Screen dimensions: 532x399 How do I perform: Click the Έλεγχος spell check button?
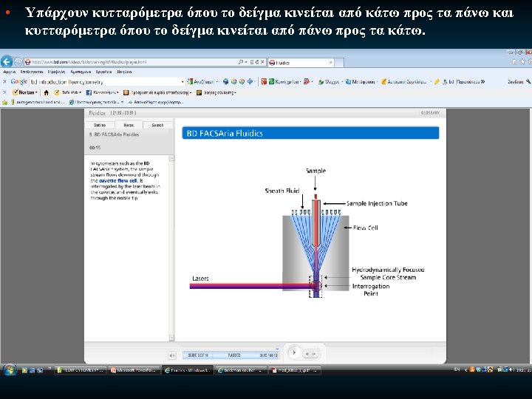coord(328,82)
